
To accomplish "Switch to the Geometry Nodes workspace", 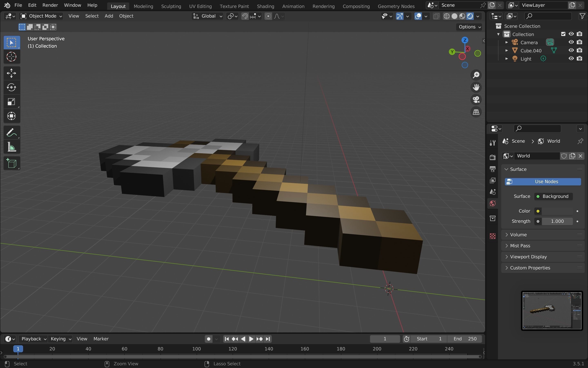I will click(396, 6).
